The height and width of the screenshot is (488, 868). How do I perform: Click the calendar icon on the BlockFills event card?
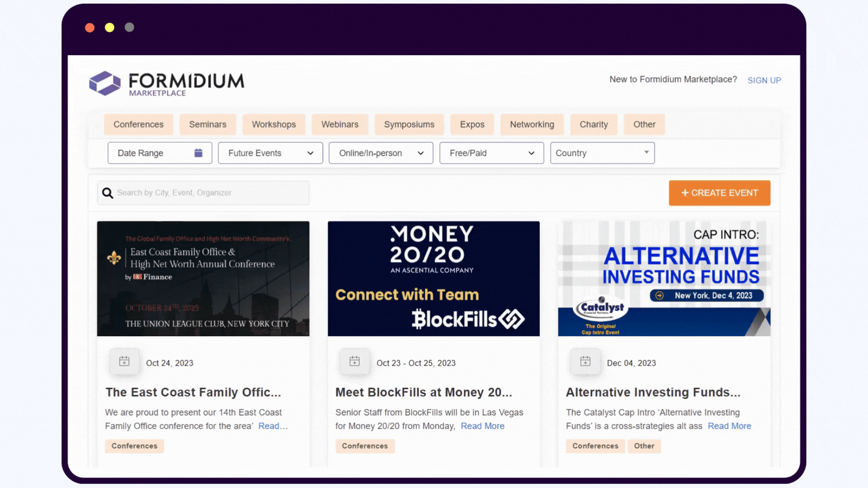(354, 361)
